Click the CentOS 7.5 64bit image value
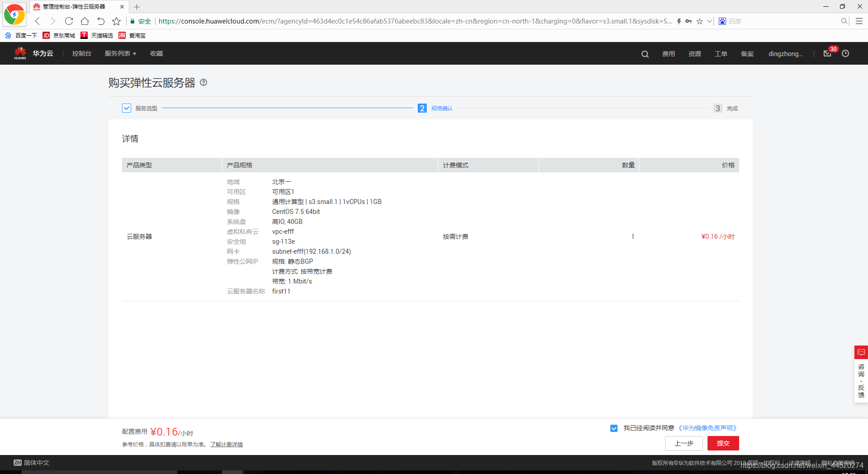 click(x=296, y=212)
